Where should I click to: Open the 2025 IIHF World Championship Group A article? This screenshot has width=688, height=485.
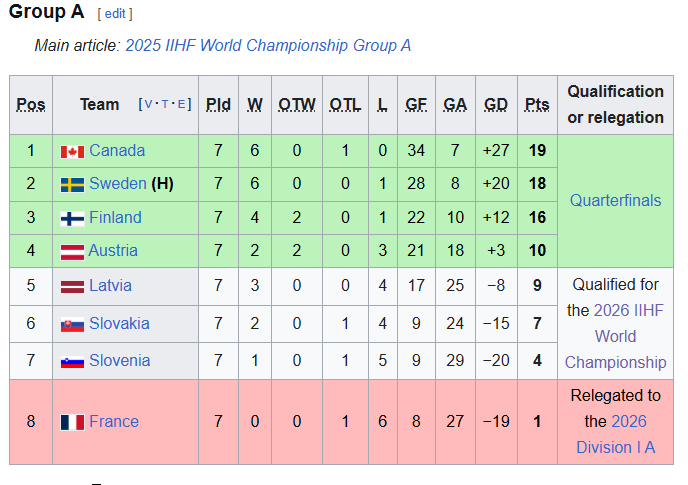[267, 46]
